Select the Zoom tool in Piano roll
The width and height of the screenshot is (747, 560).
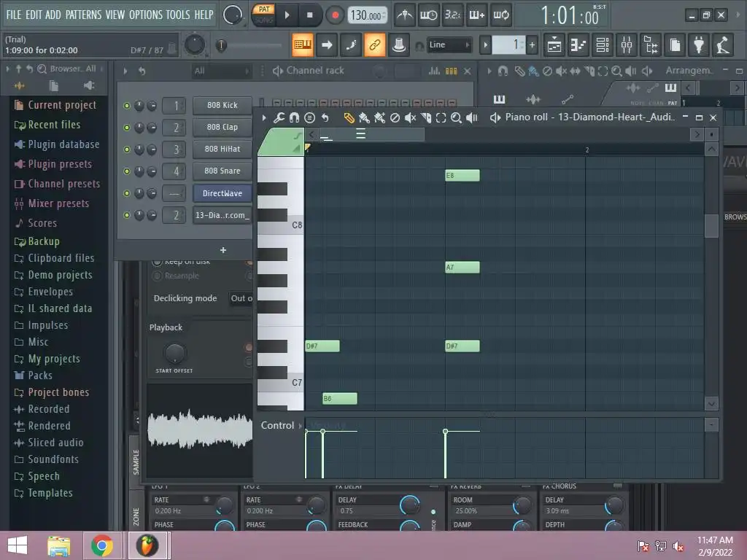tap(456, 117)
